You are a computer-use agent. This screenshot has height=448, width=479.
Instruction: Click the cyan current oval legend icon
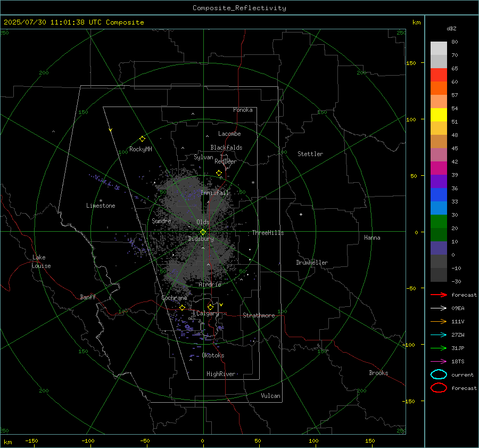coord(439,374)
